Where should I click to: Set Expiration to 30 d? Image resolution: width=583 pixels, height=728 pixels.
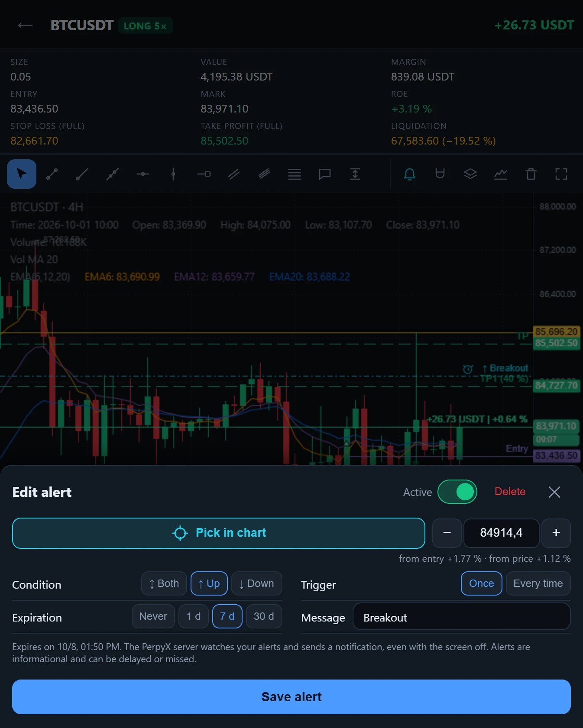(264, 616)
